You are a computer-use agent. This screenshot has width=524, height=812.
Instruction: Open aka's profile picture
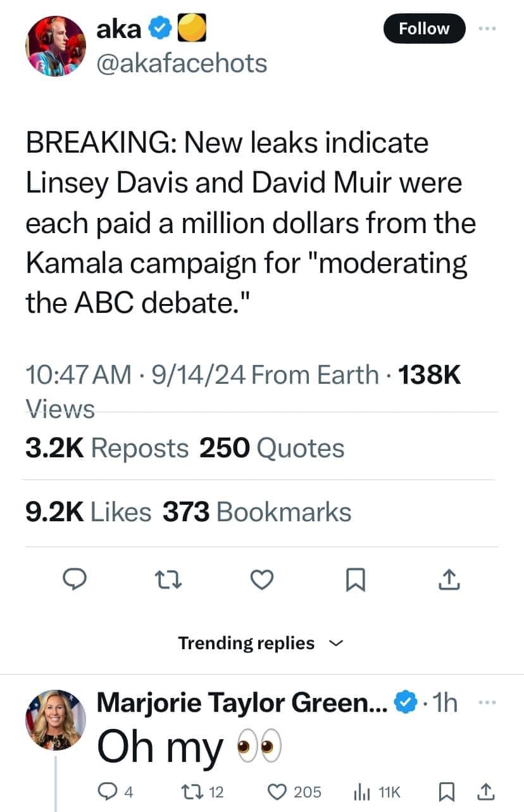pyautogui.click(x=55, y=46)
